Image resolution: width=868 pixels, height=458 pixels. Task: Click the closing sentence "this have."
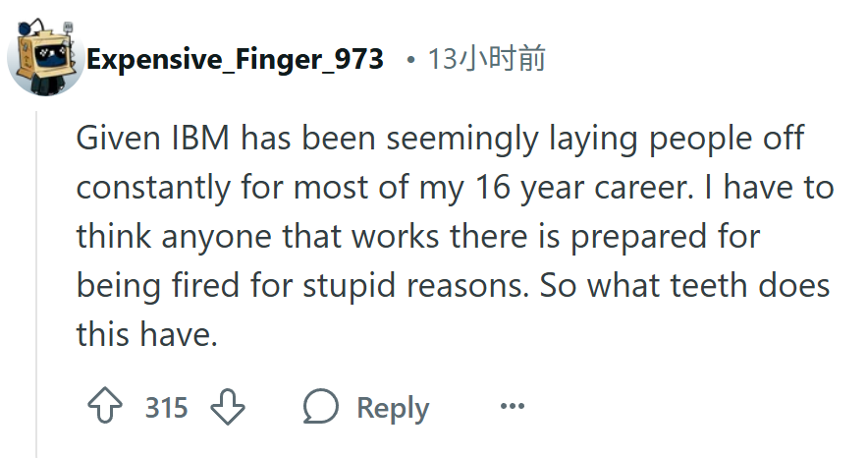coord(146,334)
